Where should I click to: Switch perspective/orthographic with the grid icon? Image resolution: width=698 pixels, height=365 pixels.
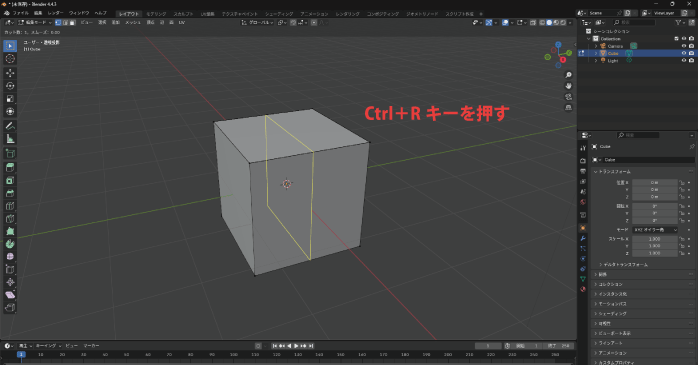[x=568, y=107]
